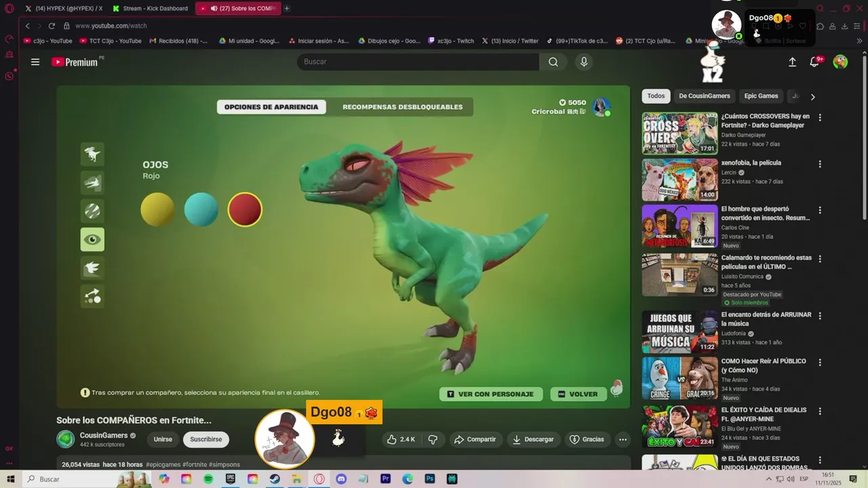Viewport: 868px width, 488px height.
Task: Click the YouTube Premium logo
Action: (75, 62)
